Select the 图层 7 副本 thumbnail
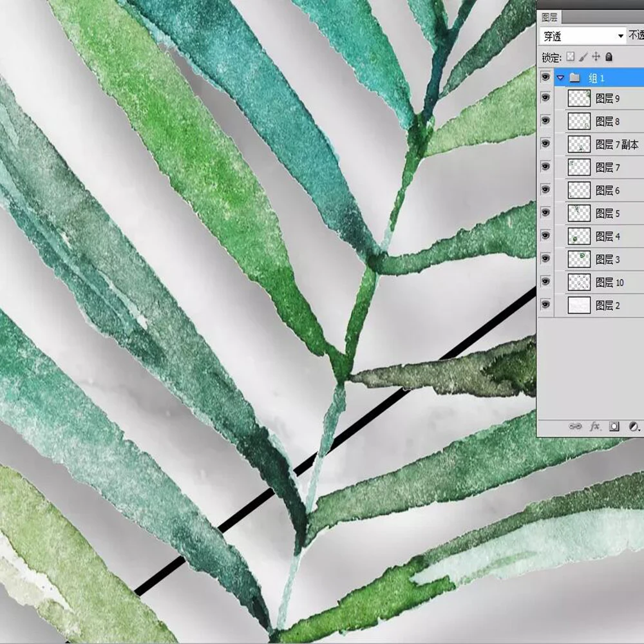 [579, 144]
